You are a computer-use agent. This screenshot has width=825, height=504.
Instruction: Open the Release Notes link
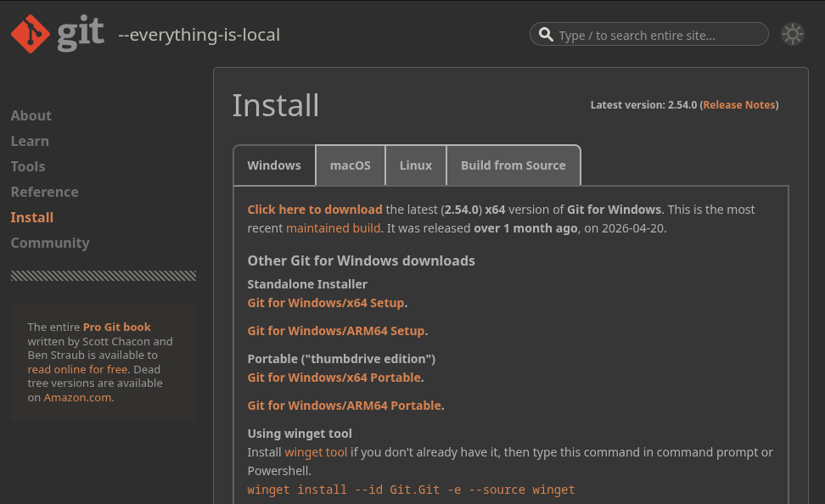point(739,104)
